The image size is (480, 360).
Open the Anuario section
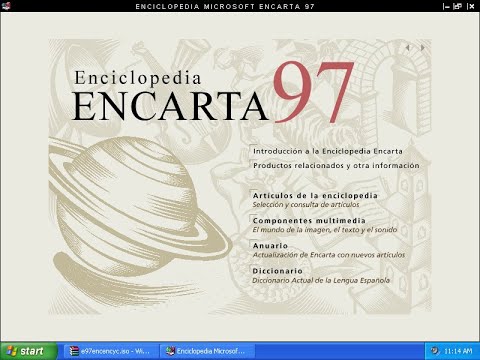(x=270, y=246)
